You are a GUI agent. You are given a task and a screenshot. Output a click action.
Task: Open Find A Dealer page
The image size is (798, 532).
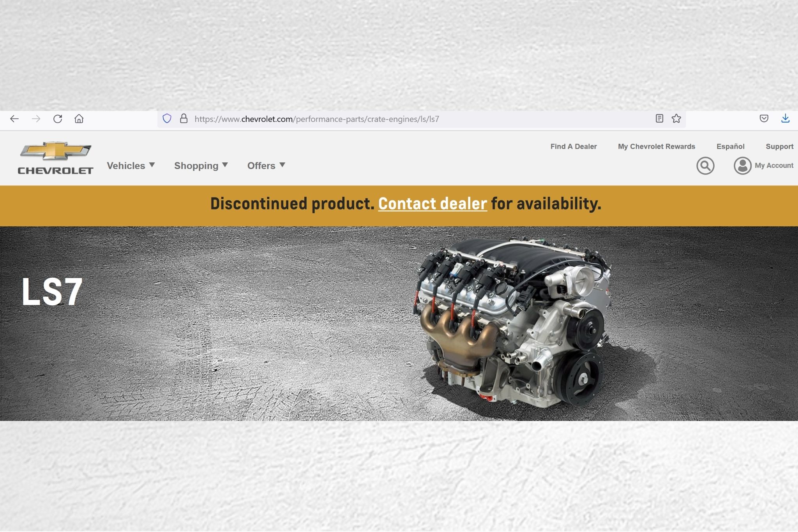point(573,146)
